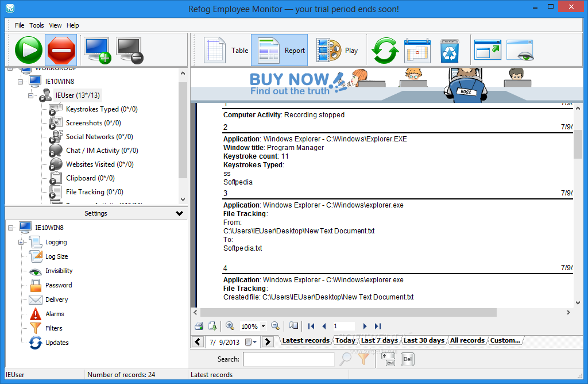Go to the next date

pos(268,342)
